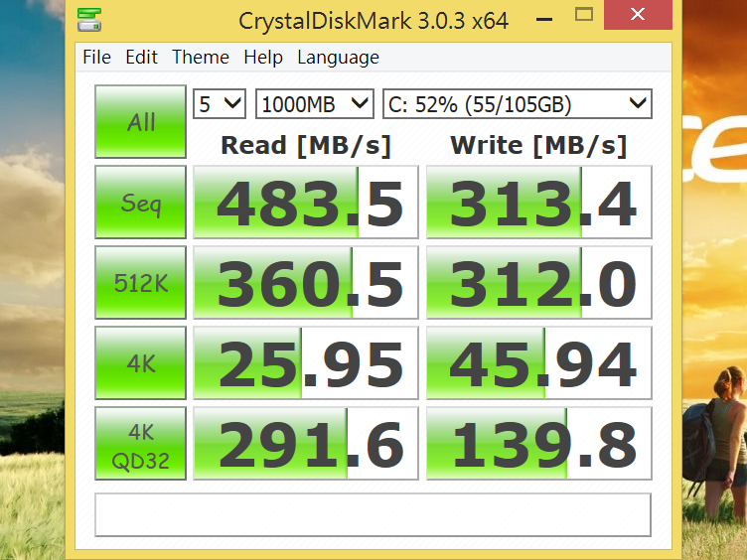Start the 4K benchmark test
747x560 pixels.
pyautogui.click(x=140, y=362)
